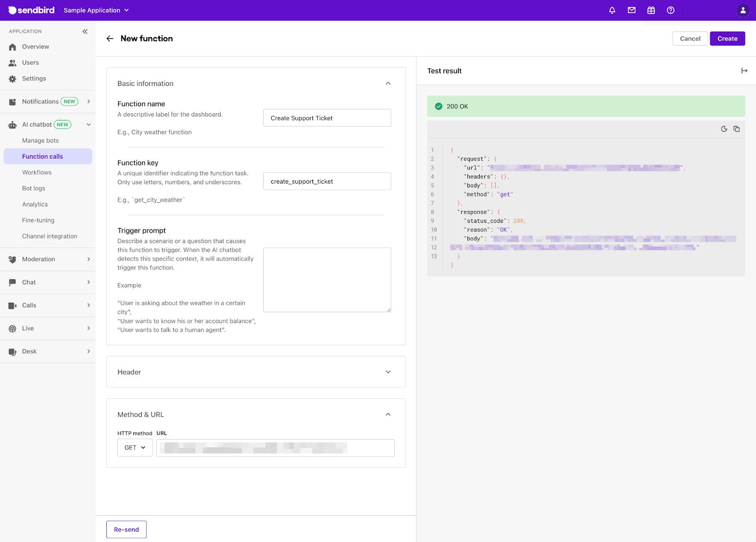Open the Desk section icon
The width and height of the screenshot is (756, 542).
click(12, 351)
